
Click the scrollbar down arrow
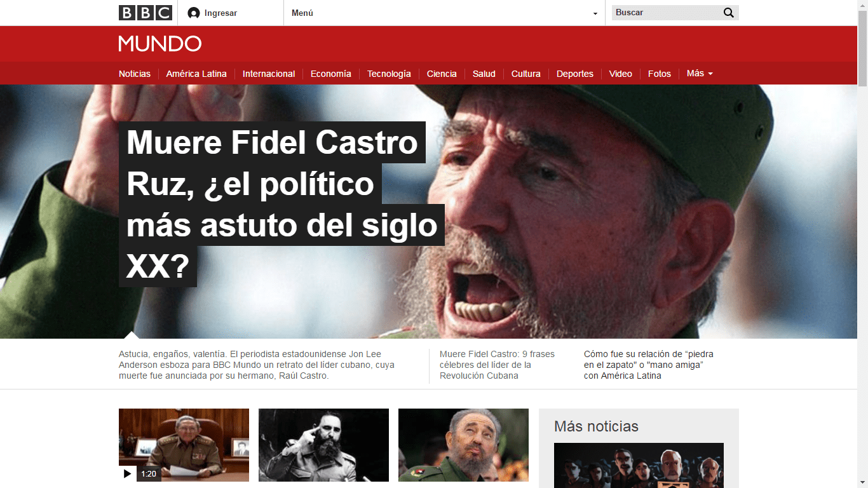coord(863,482)
